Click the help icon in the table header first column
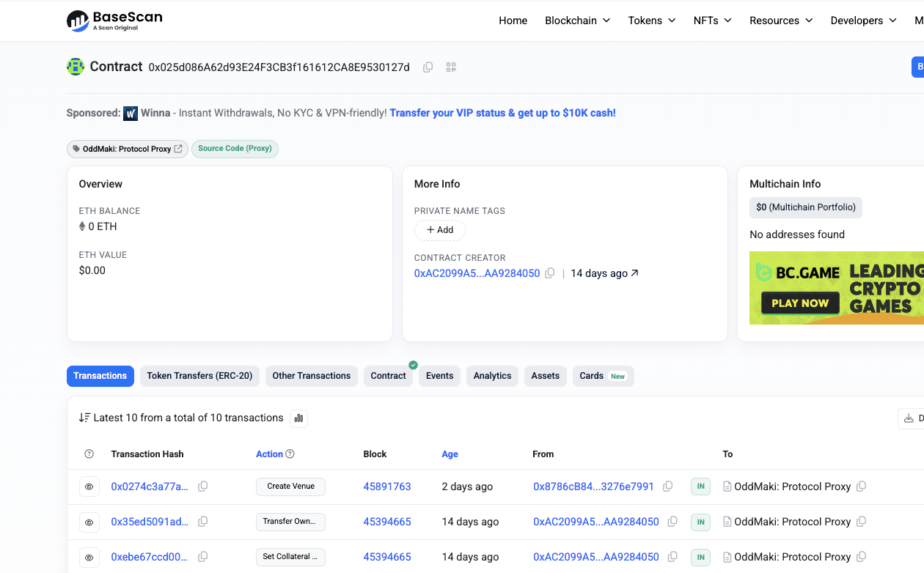 coord(89,454)
